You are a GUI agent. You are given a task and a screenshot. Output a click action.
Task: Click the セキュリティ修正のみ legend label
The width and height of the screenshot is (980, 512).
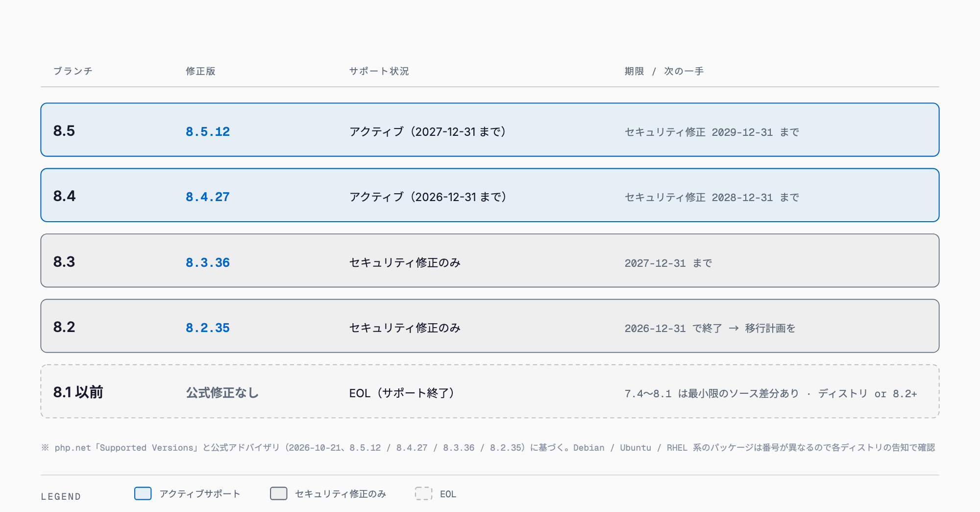(x=341, y=494)
